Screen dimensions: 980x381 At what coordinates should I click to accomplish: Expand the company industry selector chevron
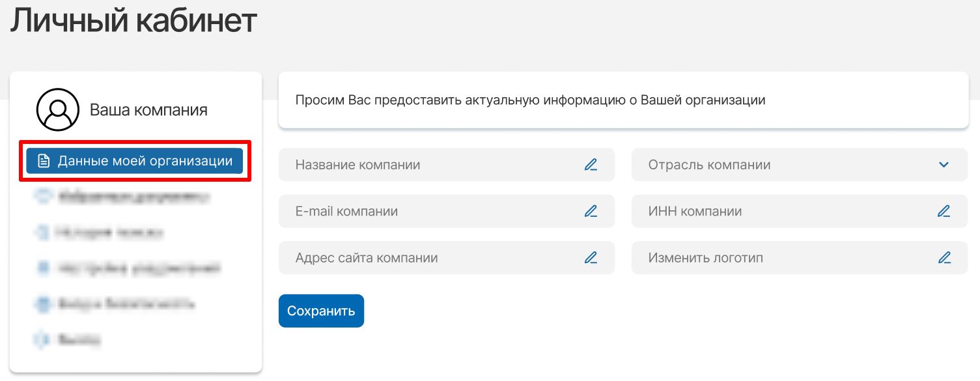pos(943,165)
